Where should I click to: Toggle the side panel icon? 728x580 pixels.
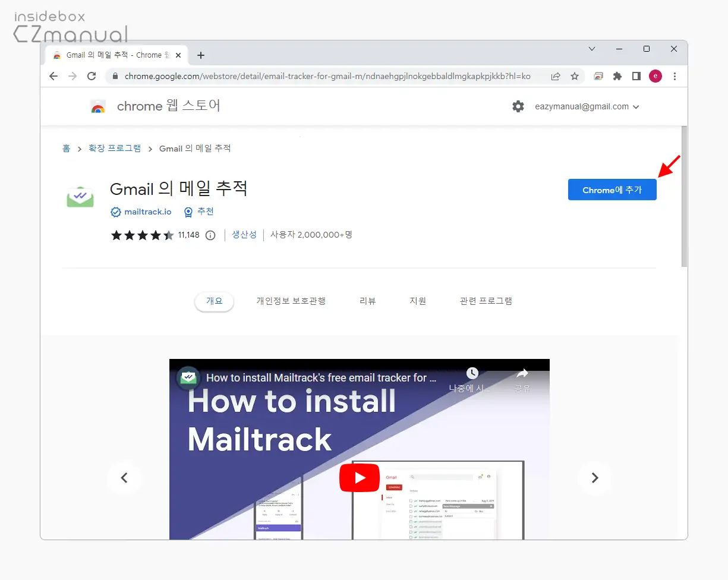[636, 76]
